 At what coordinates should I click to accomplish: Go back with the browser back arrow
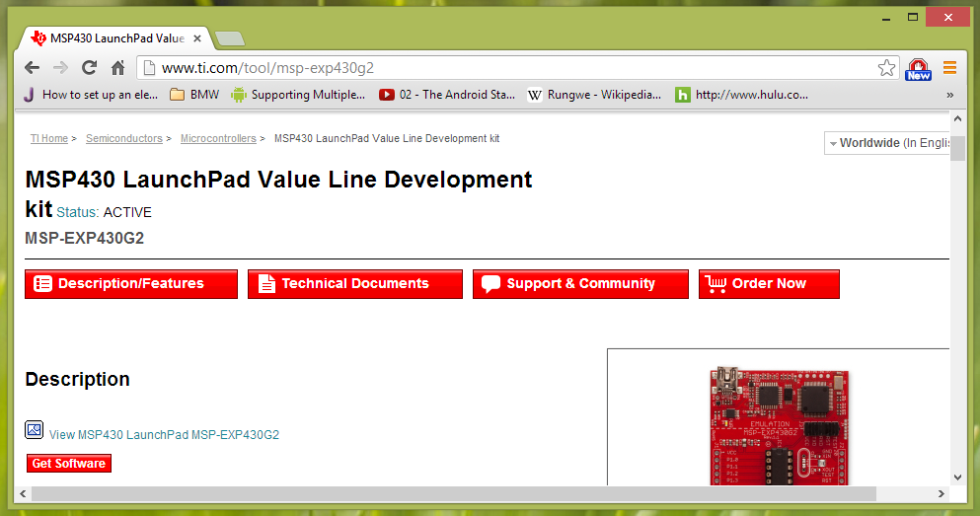click(32, 67)
